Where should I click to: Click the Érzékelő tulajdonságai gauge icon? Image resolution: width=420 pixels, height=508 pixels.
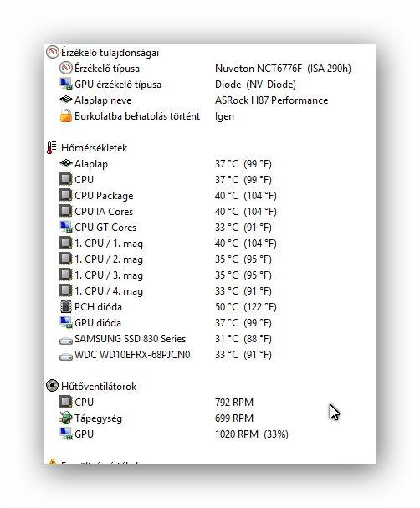click(52, 52)
